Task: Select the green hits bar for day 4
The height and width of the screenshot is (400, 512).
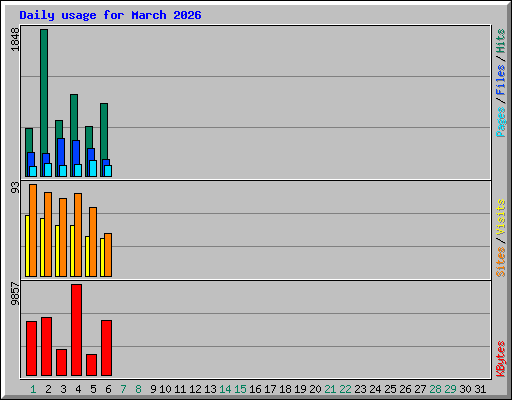Action: [74, 117]
